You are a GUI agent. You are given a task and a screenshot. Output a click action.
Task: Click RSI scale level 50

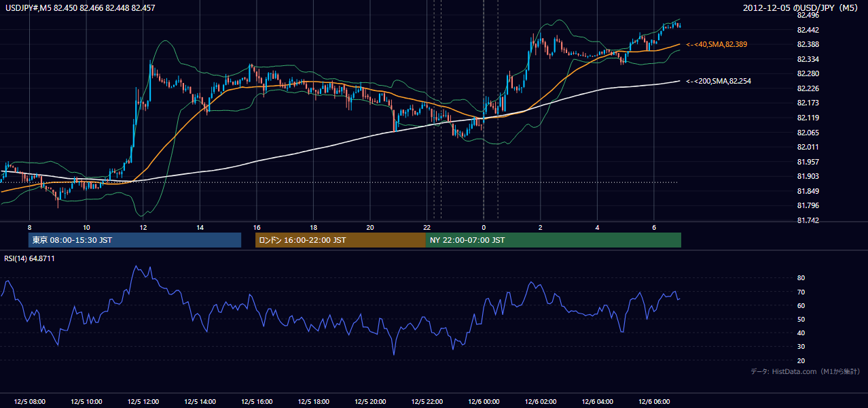click(x=801, y=320)
